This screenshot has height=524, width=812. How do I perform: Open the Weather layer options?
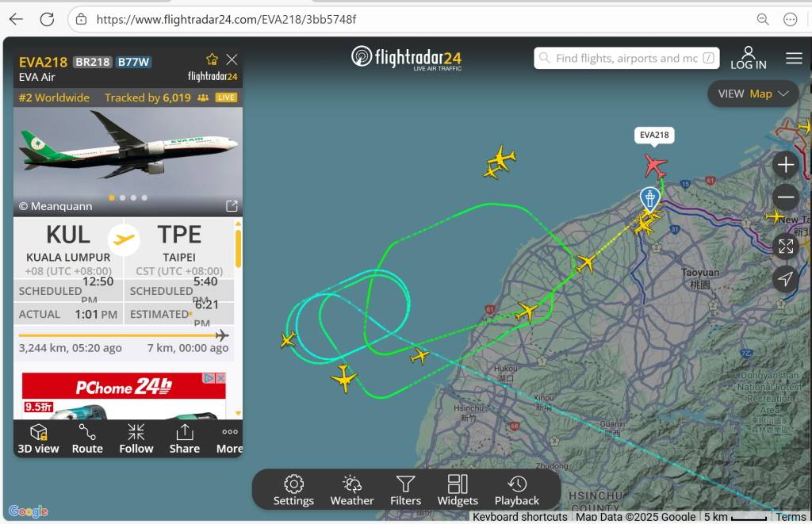point(351,491)
